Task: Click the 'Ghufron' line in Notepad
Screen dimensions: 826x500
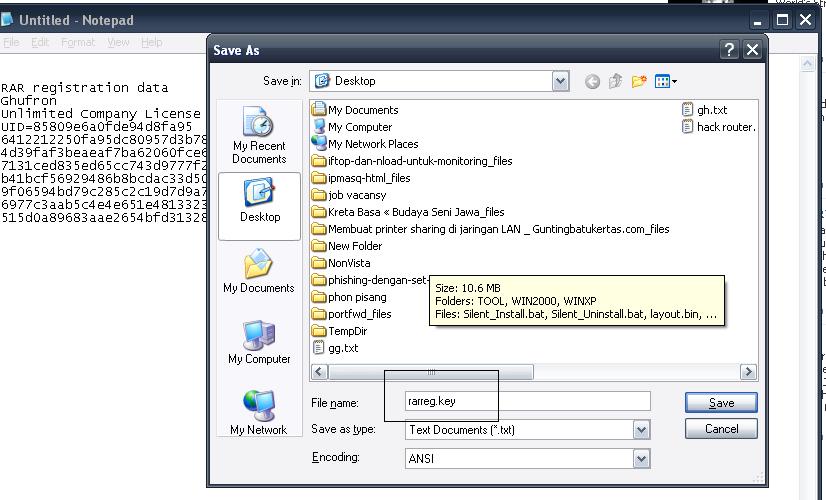Action: [28, 101]
